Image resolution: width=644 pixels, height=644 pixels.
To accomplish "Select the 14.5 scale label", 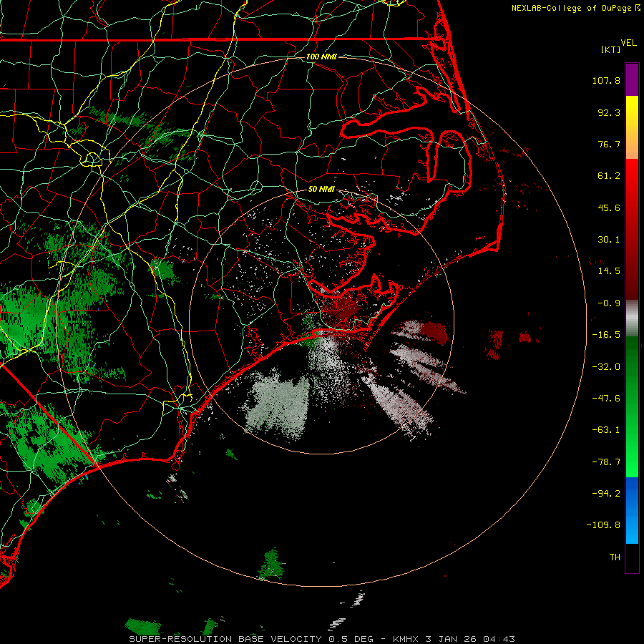I will click(609, 271).
